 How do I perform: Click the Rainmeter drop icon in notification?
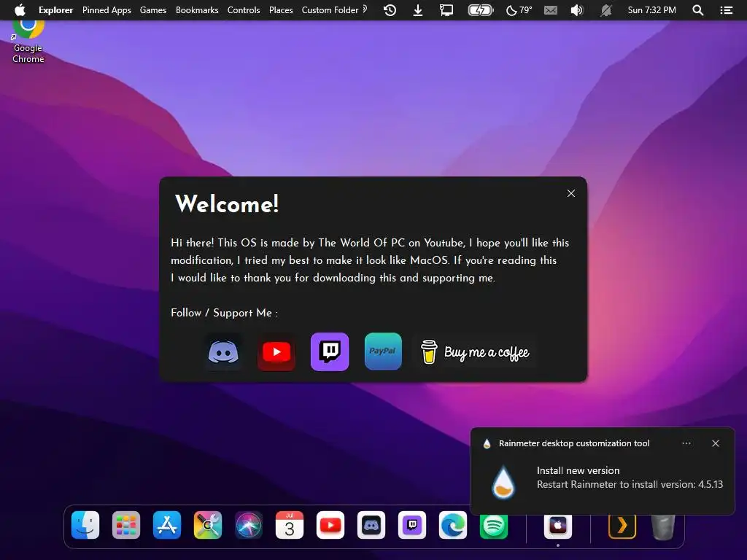(503, 483)
